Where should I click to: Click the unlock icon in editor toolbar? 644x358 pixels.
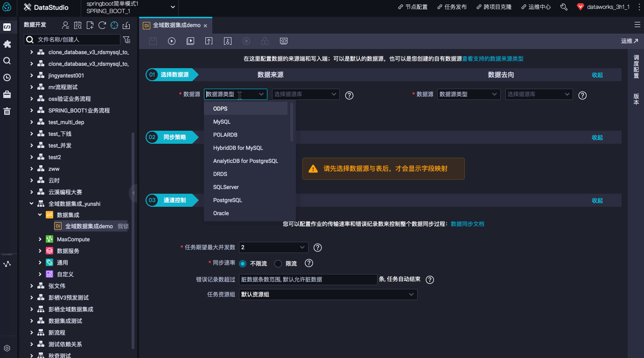(265, 41)
